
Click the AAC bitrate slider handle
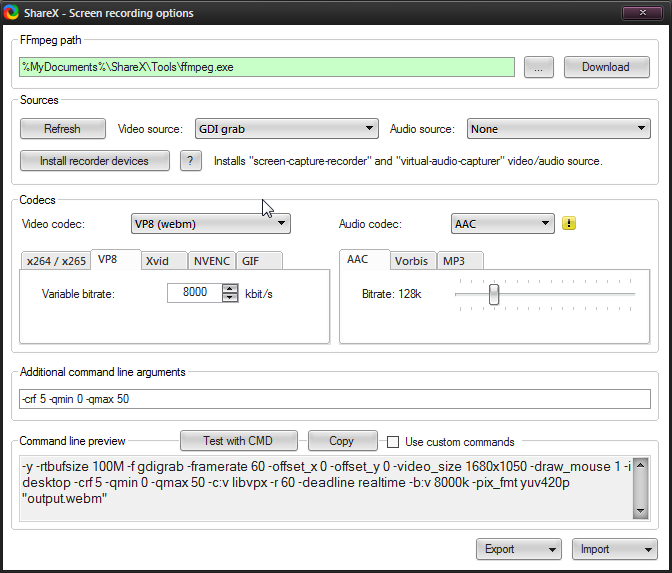point(493,294)
